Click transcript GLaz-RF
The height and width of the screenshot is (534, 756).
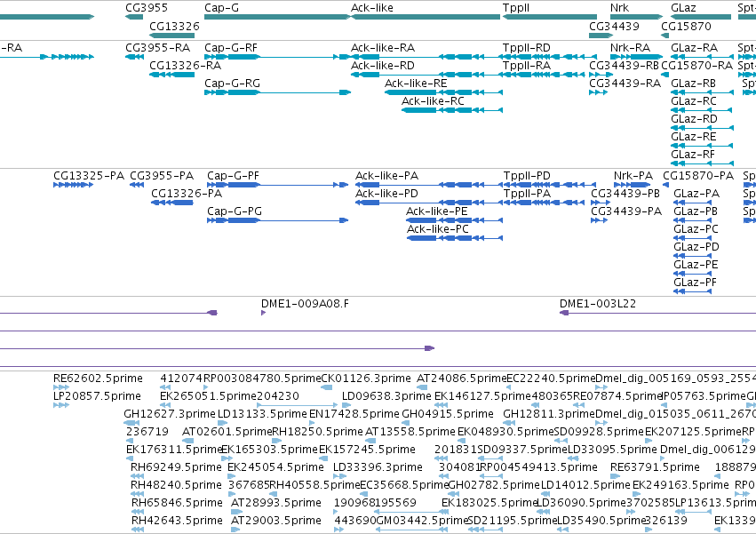click(x=702, y=163)
